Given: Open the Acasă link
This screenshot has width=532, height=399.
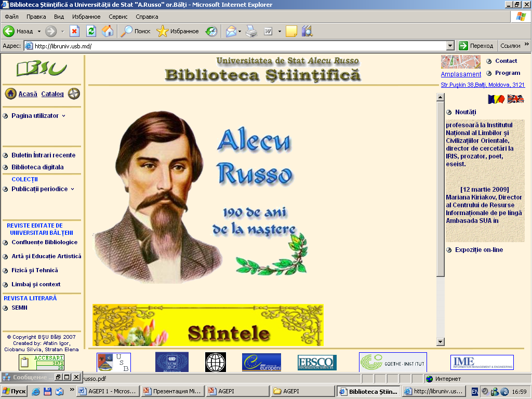Looking at the screenshot, I should click(28, 94).
